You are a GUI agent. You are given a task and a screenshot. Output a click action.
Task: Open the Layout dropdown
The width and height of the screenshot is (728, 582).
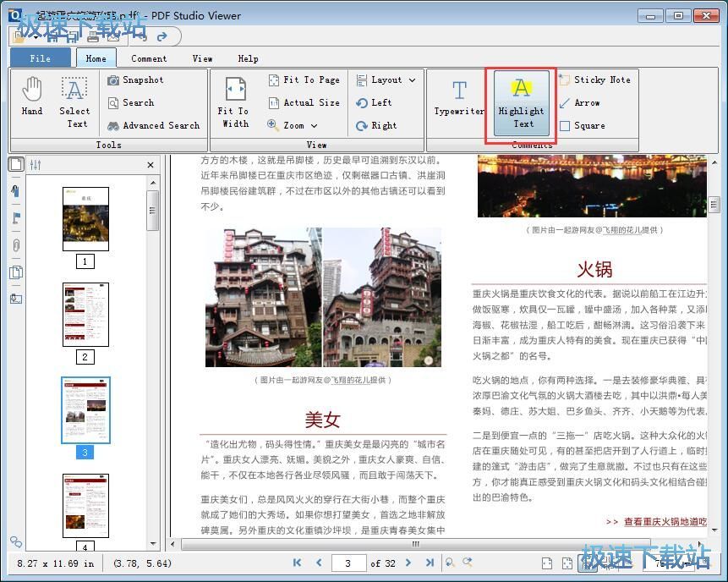coord(386,80)
